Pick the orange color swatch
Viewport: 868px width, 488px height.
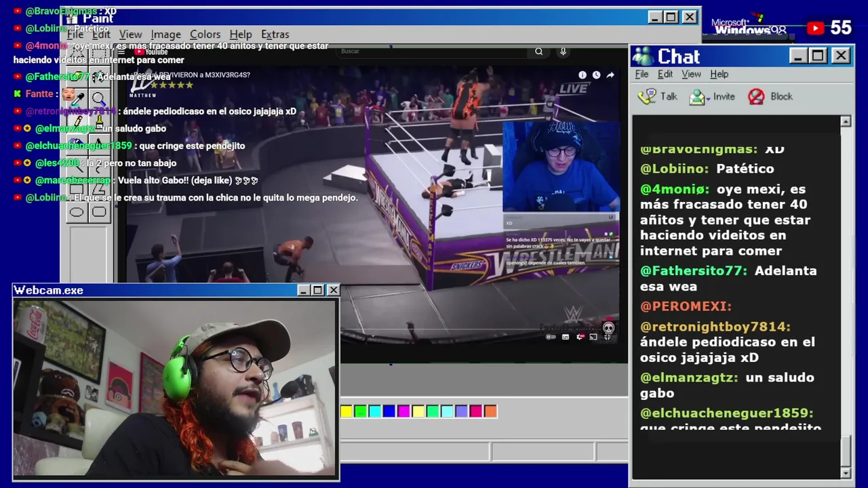pos(490,411)
